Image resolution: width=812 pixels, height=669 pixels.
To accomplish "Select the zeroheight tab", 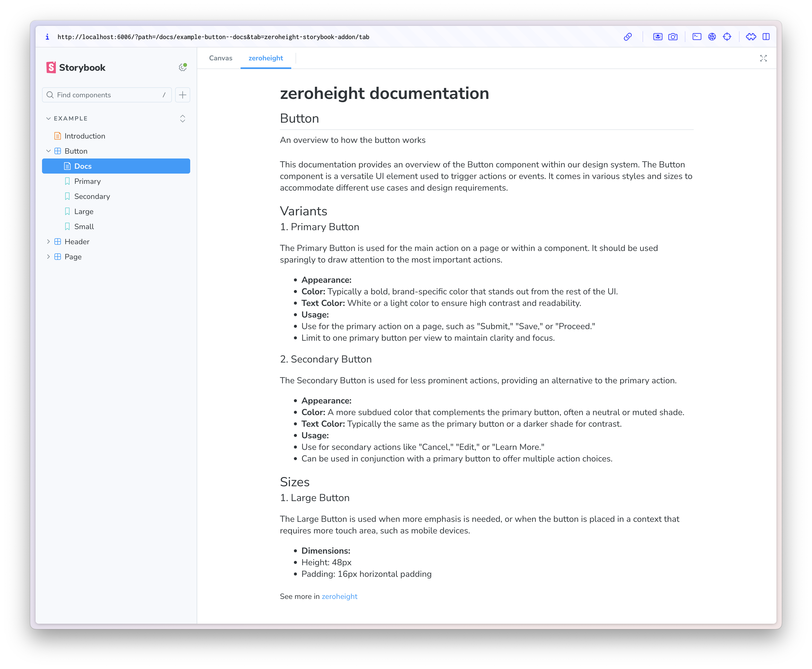I will click(266, 58).
